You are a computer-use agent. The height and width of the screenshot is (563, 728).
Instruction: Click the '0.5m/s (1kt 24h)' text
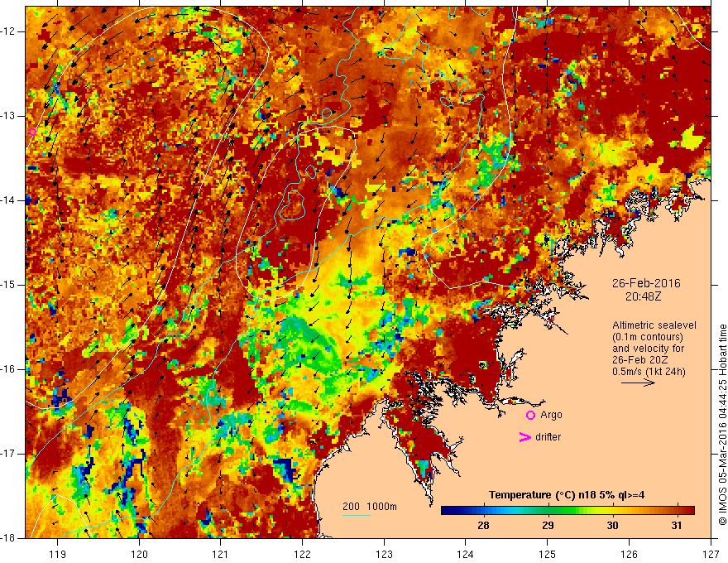click(x=649, y=372)
